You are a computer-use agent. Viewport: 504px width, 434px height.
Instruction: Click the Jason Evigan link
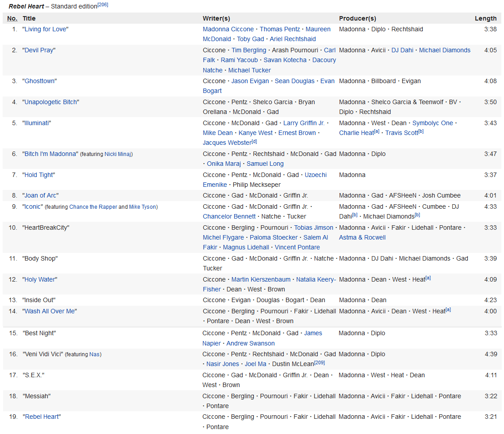coord(250,81)
